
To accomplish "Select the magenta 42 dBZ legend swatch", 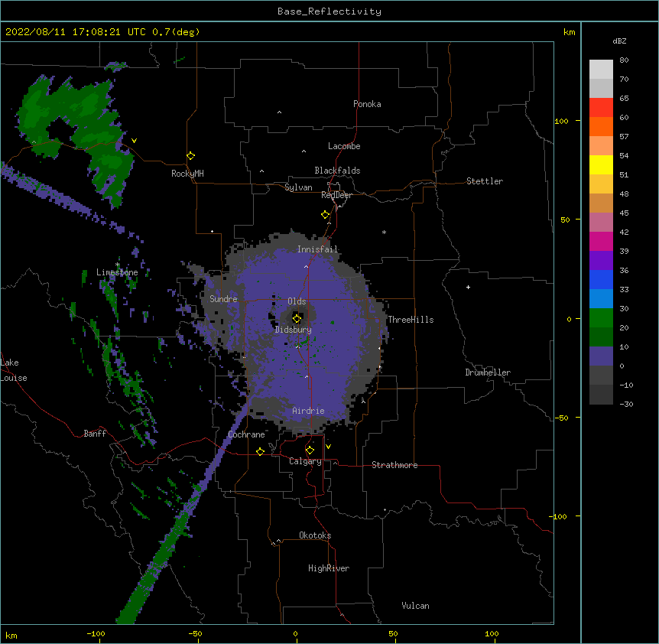I will pos(601,241).
